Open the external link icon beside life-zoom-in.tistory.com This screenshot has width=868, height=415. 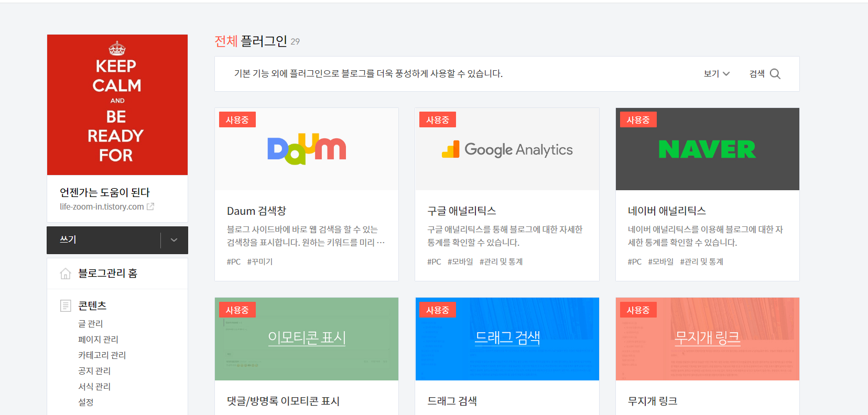150,206
